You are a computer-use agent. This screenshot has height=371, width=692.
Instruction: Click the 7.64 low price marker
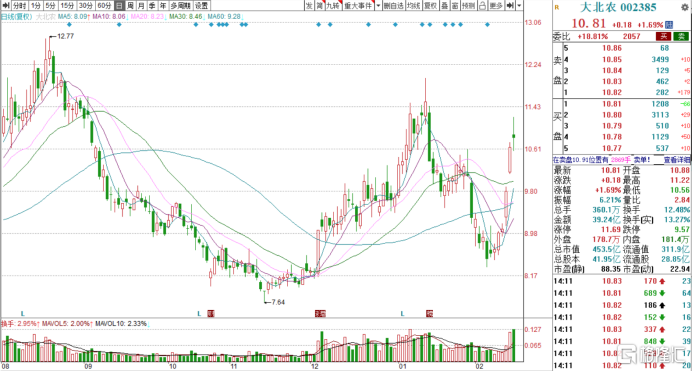278,302
